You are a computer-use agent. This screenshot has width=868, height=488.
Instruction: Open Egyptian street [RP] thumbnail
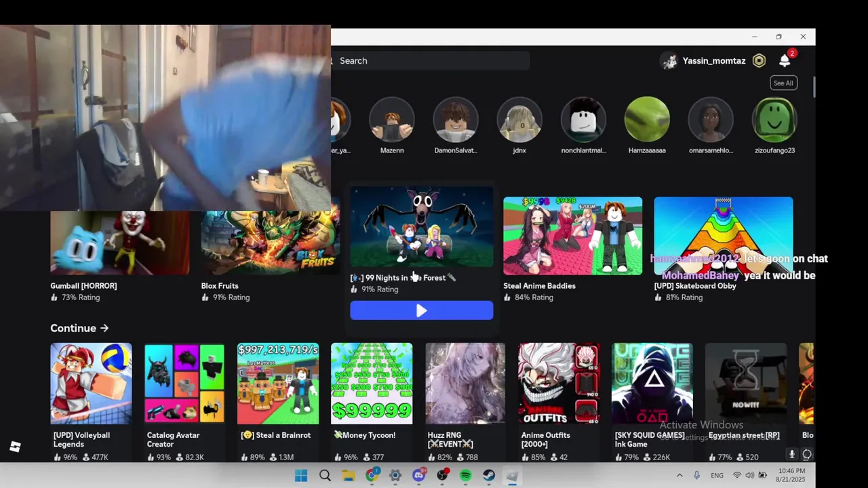[746, 384]
